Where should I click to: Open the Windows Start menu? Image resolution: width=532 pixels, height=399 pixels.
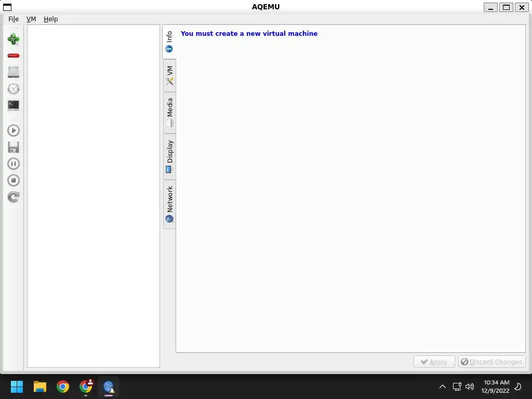pos(17,387)
